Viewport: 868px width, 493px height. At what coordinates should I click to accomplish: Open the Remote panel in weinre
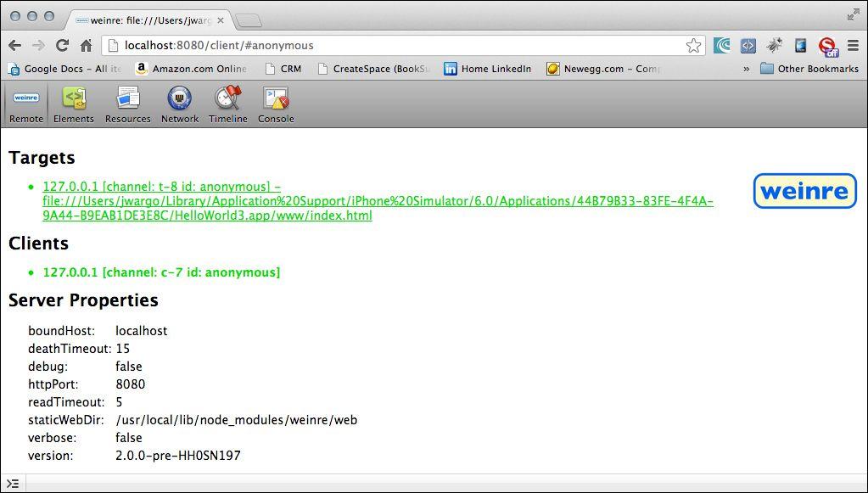[25, 104]
